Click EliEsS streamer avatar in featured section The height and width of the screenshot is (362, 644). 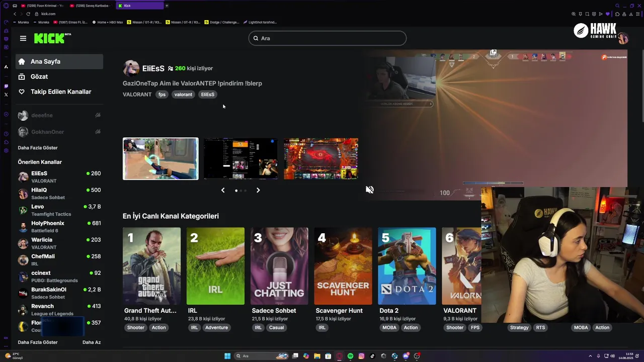(x=131, y=68)
